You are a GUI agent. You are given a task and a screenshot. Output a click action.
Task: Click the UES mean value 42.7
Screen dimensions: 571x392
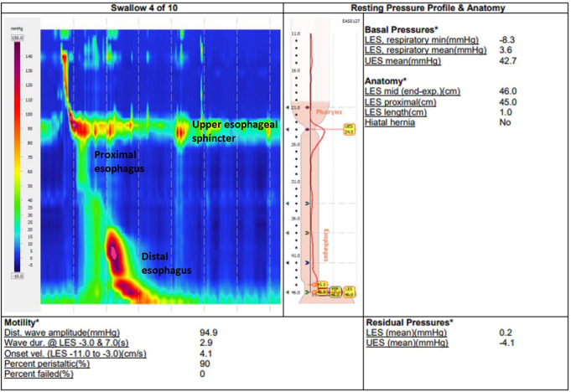click(x=507, y=61)
